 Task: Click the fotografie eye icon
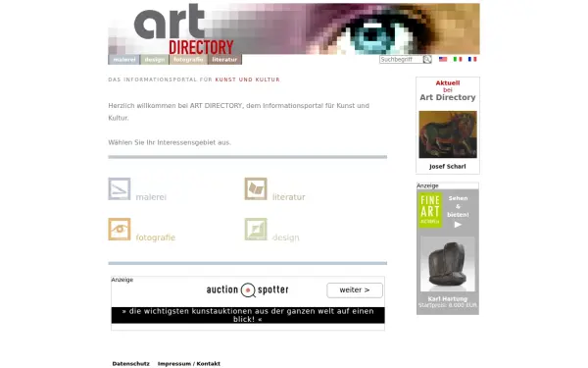120,229
